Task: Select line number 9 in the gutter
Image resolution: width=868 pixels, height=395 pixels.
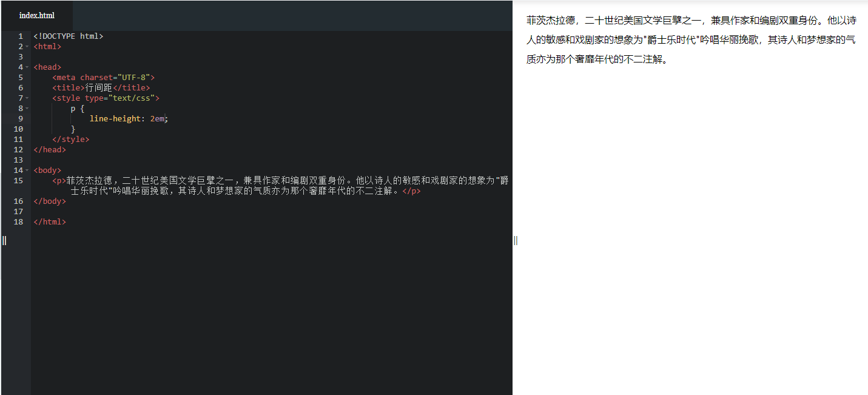Action: pos(20,118)
